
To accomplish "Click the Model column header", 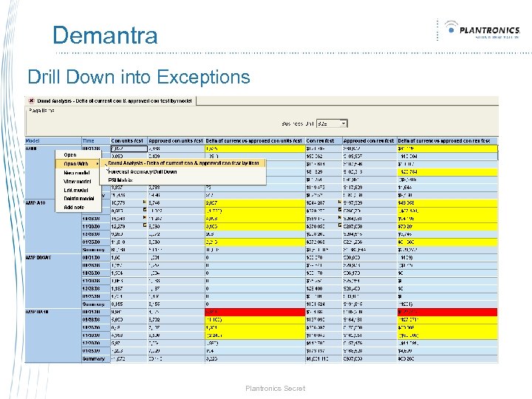I will [53, 141].
